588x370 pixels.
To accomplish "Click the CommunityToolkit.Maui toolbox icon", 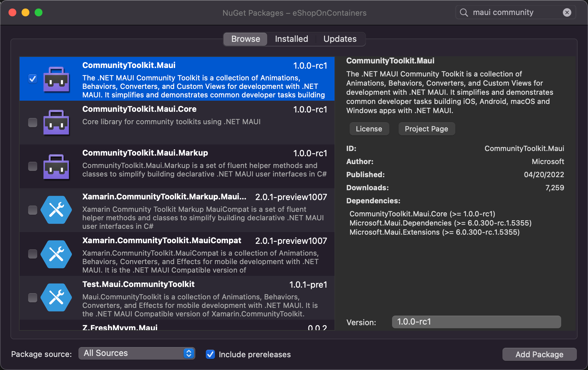I will (x=57, y=79).
